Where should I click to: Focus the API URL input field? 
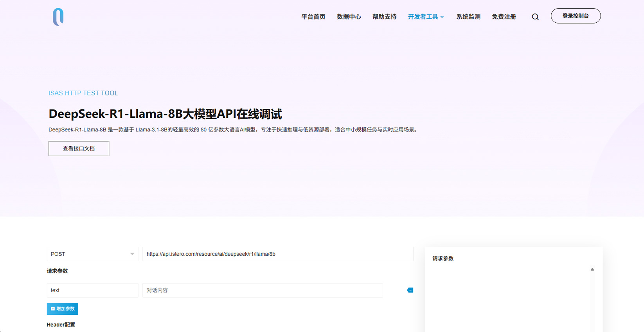click(x=278, y=254)
